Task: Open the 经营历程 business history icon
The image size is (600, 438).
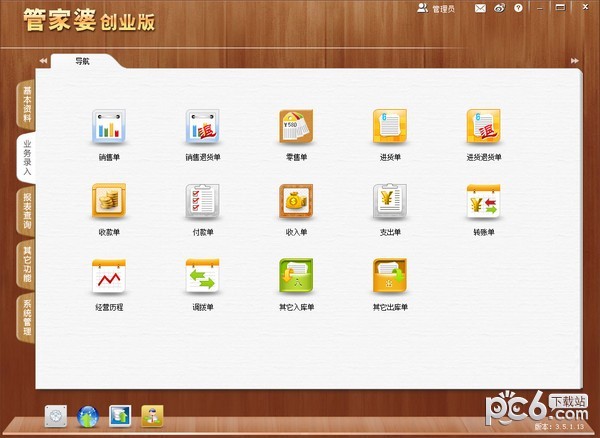Action: (109, 278)
